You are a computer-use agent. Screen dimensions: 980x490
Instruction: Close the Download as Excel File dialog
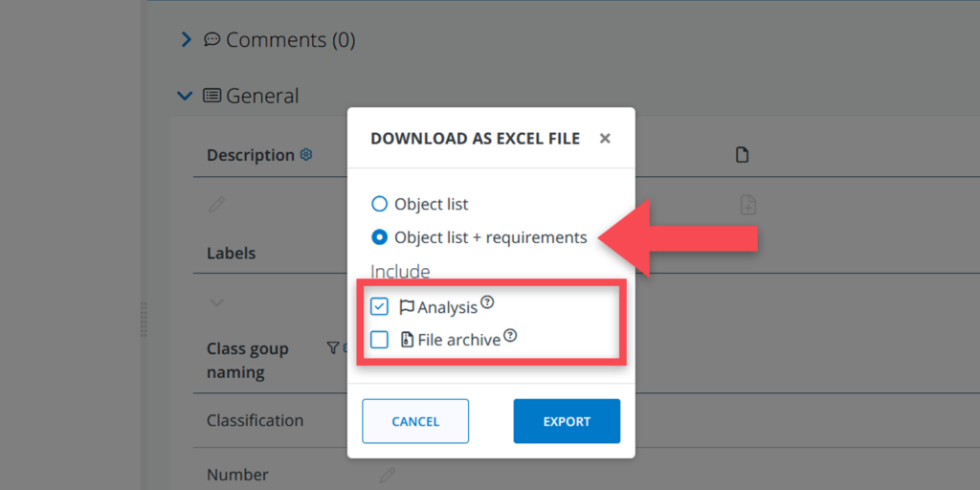tap(605, 139)
